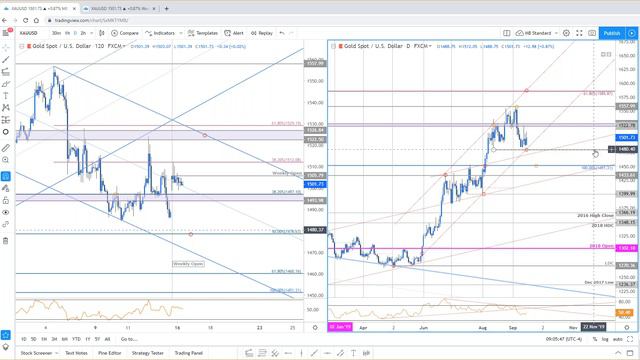This screenshot has width=640, height=360.
Task: Open the HB Standard layout dropdown
Action: point(536,33)
